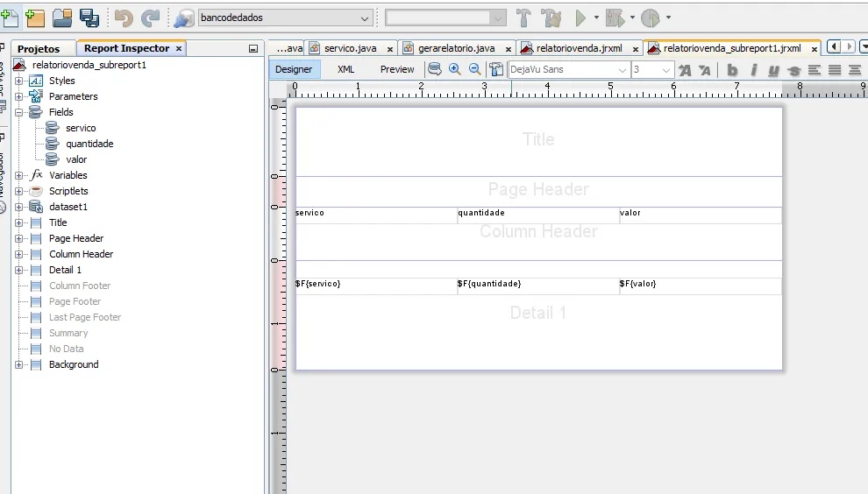Screen dimensions: 868x494
Task: Zoom in on the report designer
Action: [x=455, y=69]
